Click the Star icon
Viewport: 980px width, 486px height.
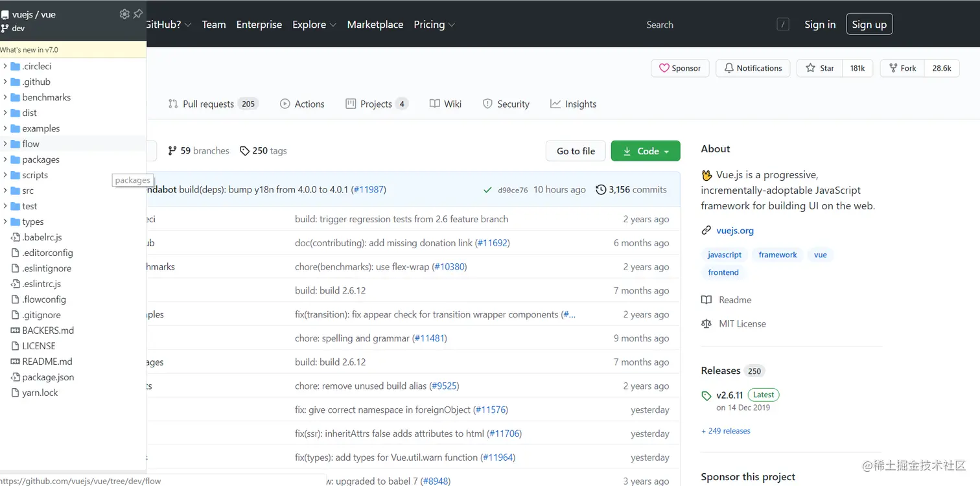pyautogui.click(x=810, y=68)
